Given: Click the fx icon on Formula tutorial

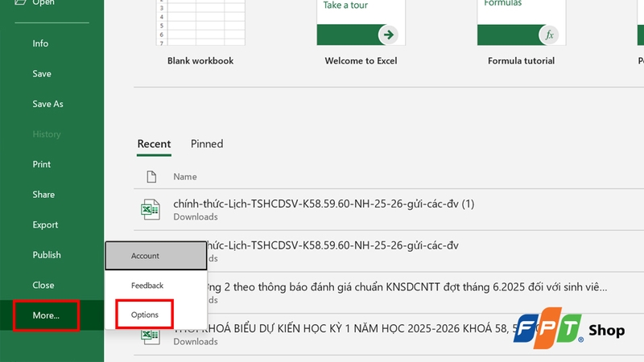Looking at the screenshot, I should coord(549,35).
